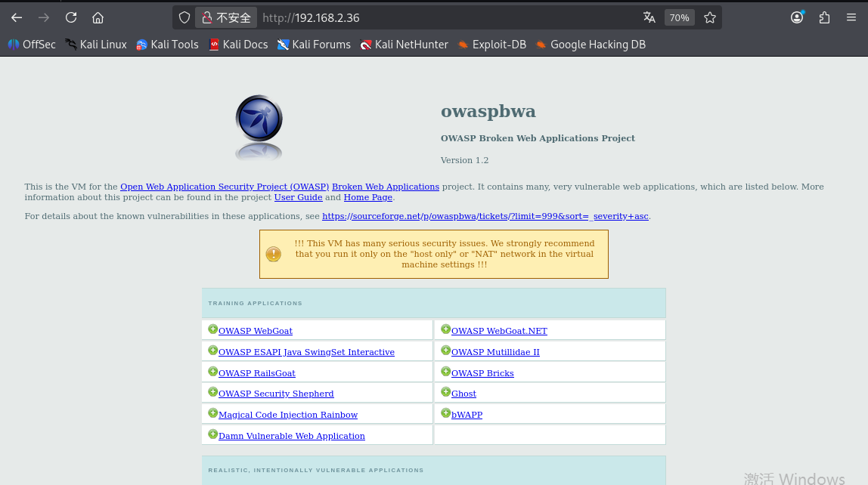
Task: Open the OWASP Bricks link
Action: point(482,373)
